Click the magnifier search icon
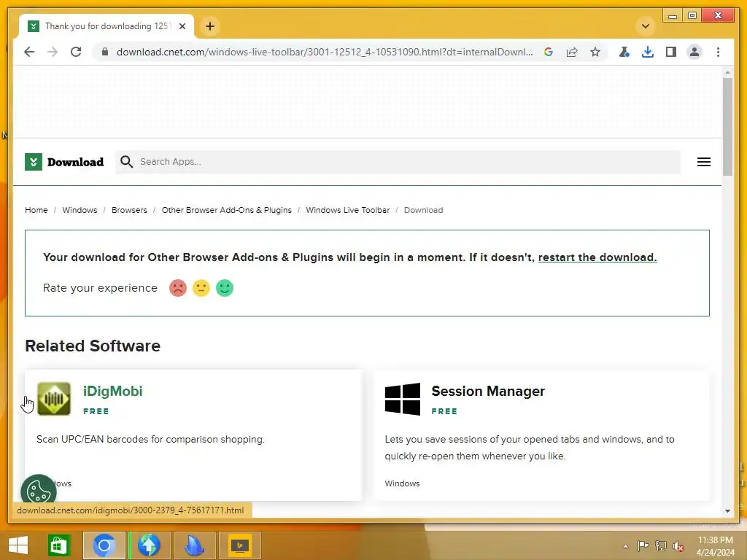The image size is (747, 560). (x=126, y=162)
